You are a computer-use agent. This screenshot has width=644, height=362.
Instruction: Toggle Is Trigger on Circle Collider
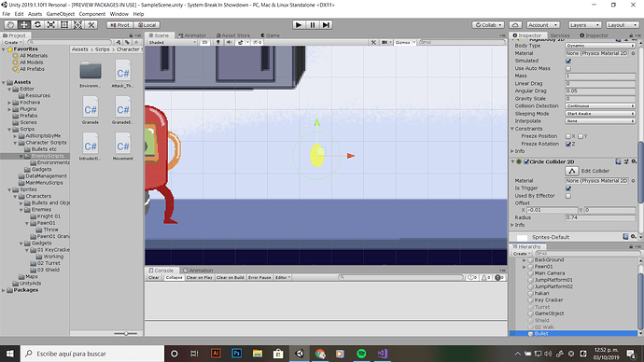(x=568, y=188)
